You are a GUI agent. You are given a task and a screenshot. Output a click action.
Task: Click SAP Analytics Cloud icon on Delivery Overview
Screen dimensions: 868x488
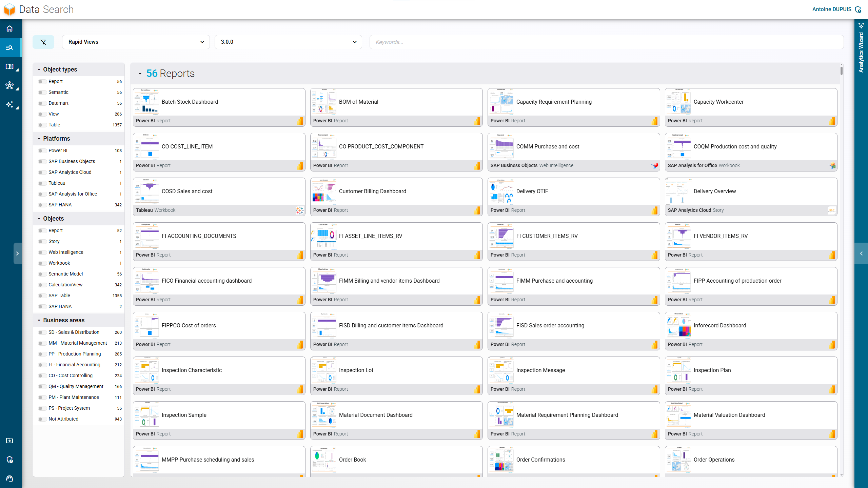point(832,210)
